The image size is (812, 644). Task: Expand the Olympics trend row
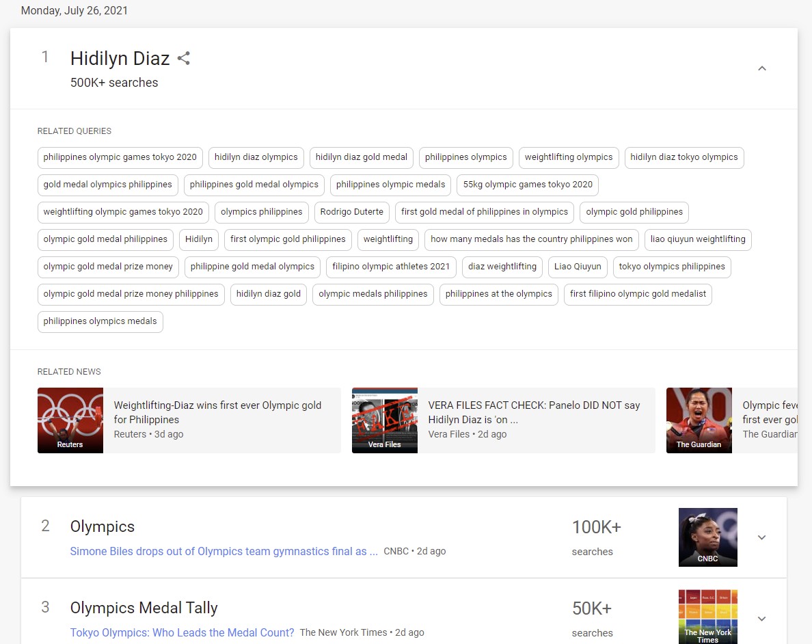coord(762,537)
